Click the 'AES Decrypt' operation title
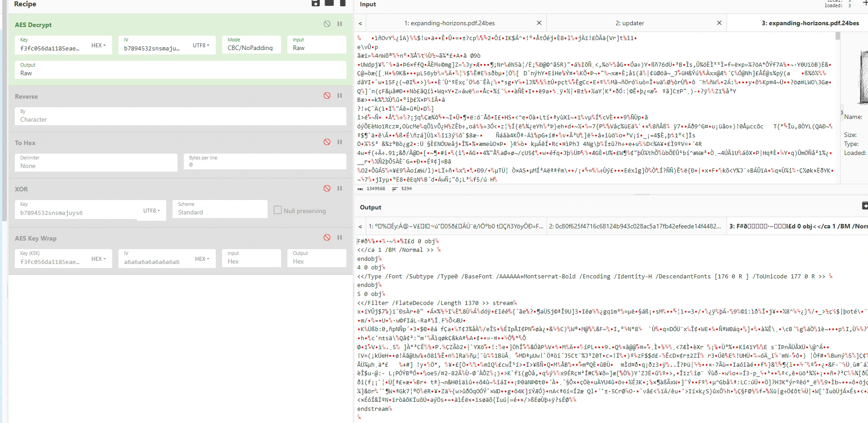 [33, 25]
